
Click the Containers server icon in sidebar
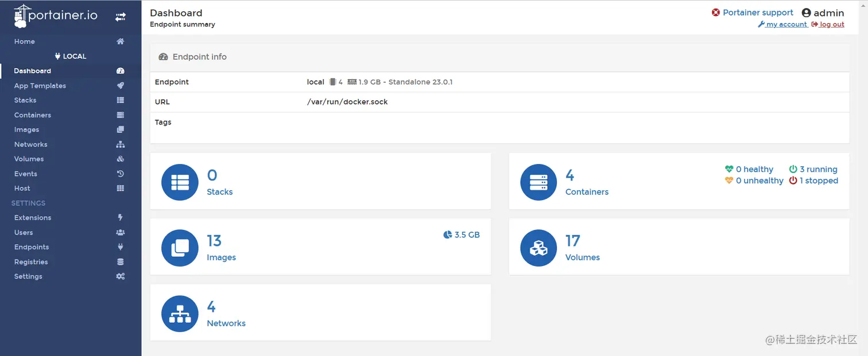[121, 115]
